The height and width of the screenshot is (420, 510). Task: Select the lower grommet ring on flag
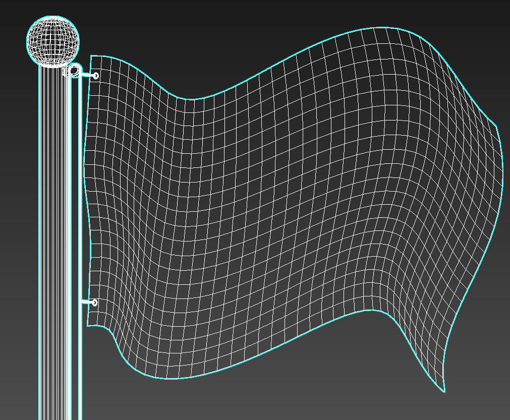pos(95,303)
